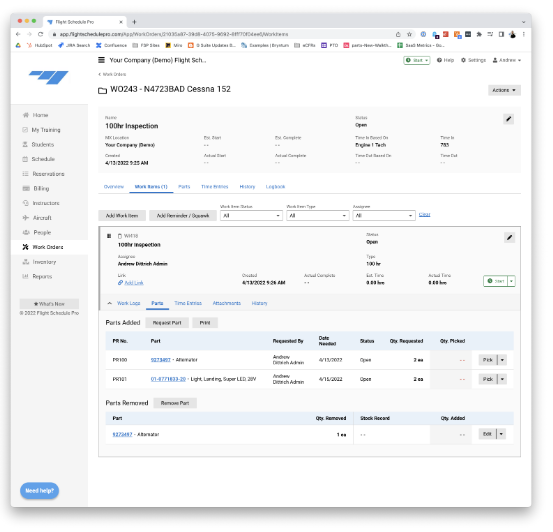This screenshot has width=553, height=532.
Task: Click the What's New button
Action: click(x=49, y=304)
